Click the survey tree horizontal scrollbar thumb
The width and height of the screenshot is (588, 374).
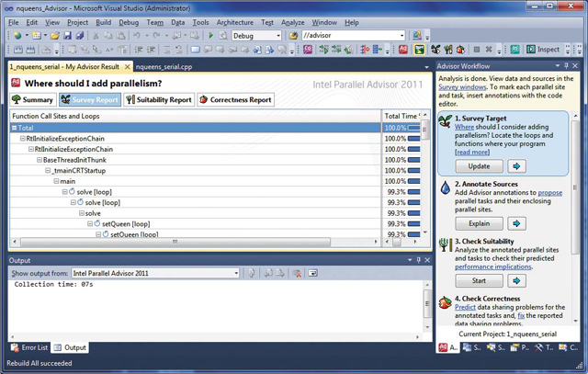click(175, 242)
